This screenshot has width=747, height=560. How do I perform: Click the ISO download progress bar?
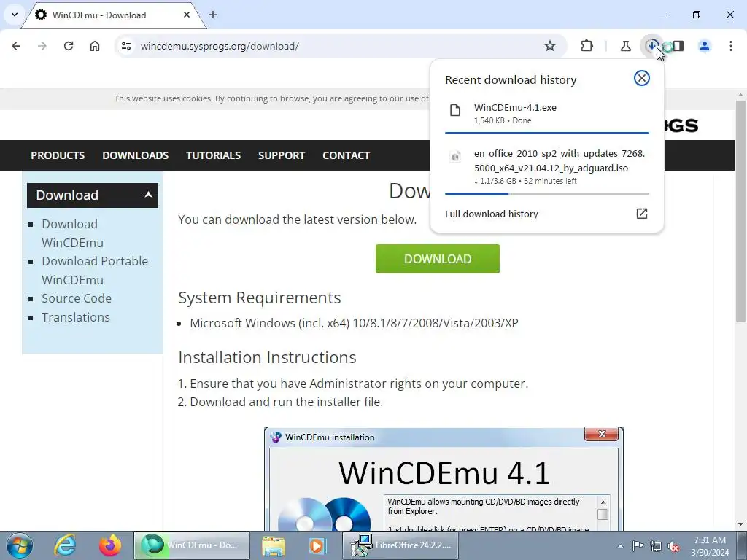click(x=547, y=193)
